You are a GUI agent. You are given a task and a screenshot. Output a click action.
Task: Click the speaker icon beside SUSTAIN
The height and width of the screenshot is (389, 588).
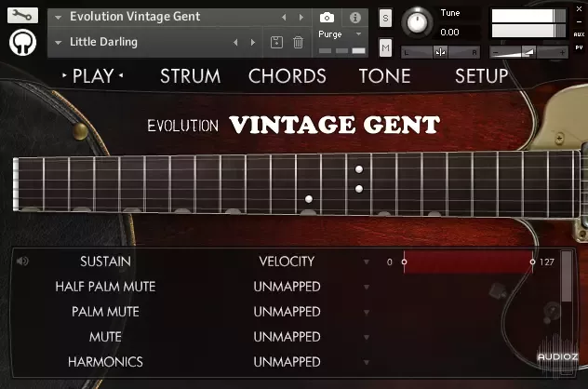pos(22,261)
